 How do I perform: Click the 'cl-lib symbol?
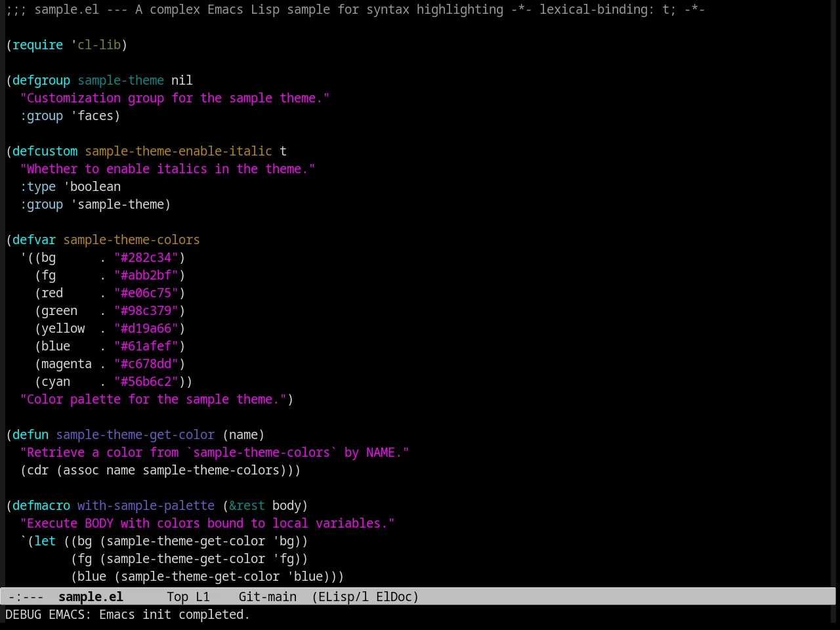click(96, 45)
